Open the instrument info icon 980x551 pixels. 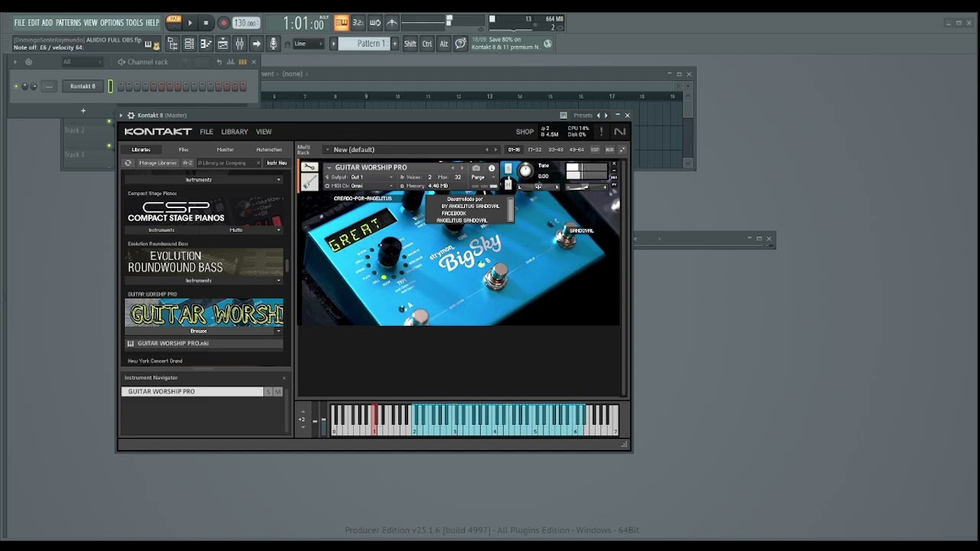pos(492,168)
